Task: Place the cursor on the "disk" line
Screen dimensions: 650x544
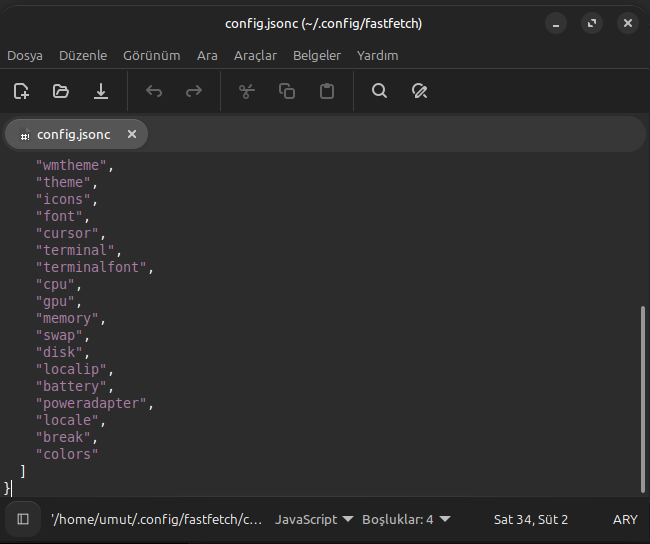Action: [62, 352]
